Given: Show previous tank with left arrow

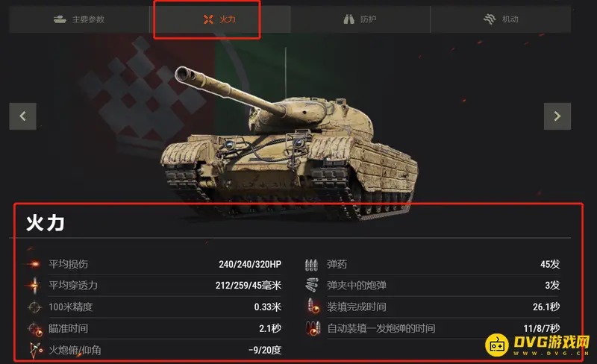Looking at the screenshot, I should pyautogui.click(x=23, y=116).
